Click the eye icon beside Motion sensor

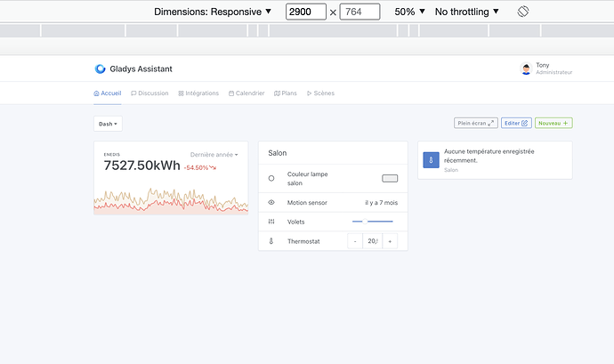(271, 203)
